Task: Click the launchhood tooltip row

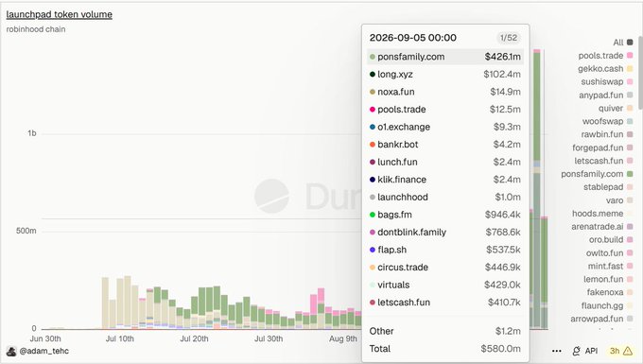Action: click(x=445, y=198)
